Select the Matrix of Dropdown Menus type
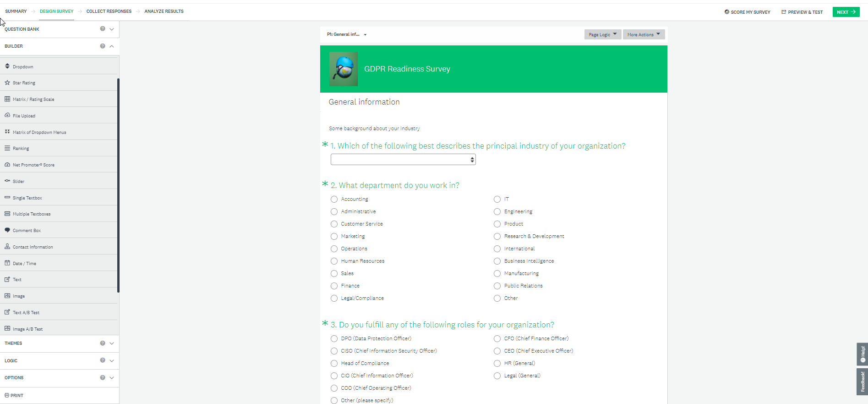This screenshot has width=868, height=404. [40, 132]
